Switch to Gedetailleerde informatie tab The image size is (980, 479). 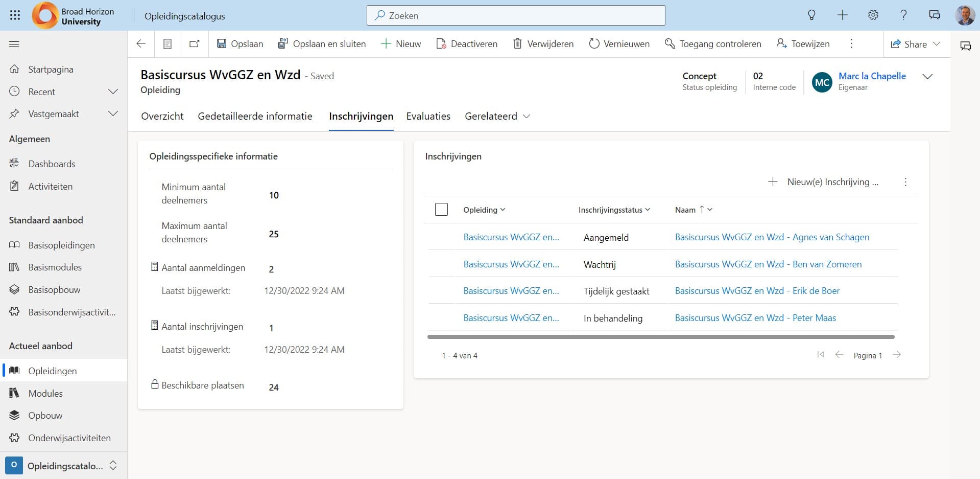[x=255, y=116]
